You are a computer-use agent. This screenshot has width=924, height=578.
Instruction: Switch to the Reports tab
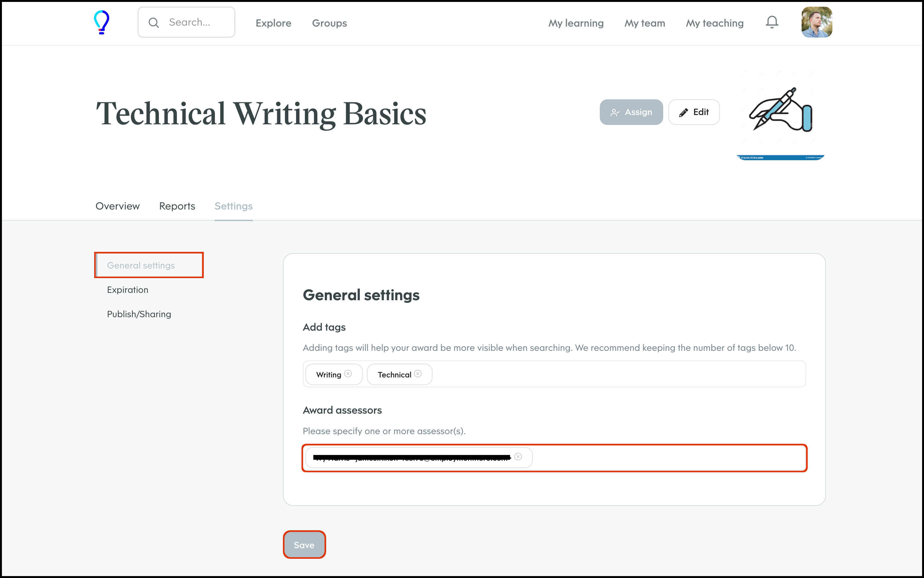pyautogui.click(x=177, y=206)
